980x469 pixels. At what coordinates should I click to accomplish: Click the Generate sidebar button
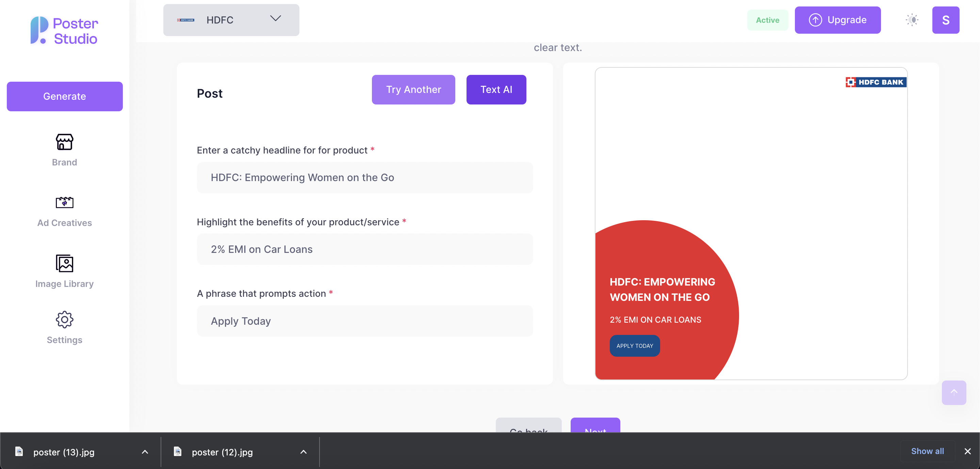65,96
